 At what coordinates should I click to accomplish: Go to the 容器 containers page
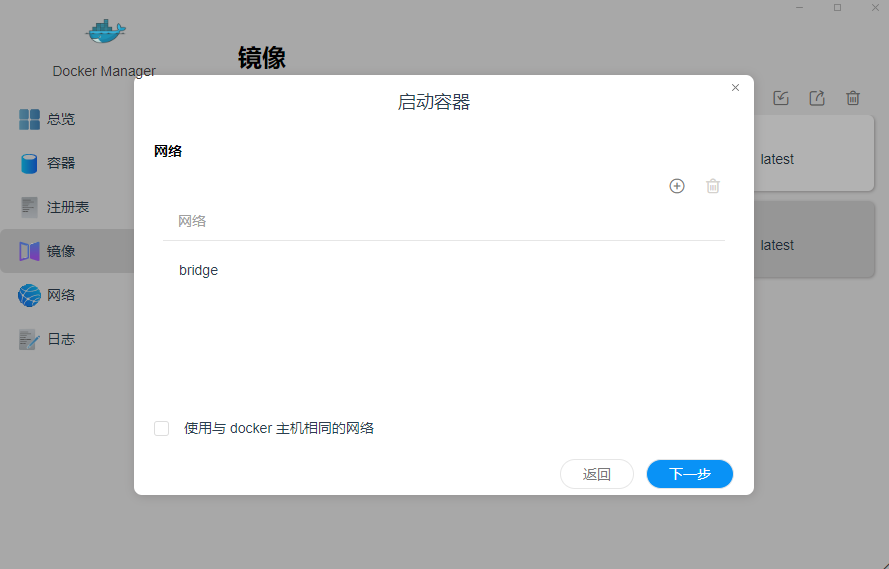click(x=60, y=163)
